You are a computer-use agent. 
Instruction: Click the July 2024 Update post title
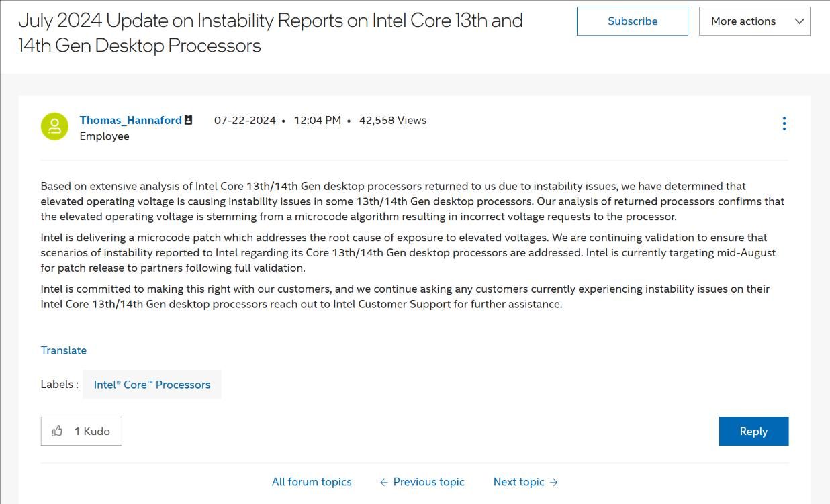[x=271, y=33]
